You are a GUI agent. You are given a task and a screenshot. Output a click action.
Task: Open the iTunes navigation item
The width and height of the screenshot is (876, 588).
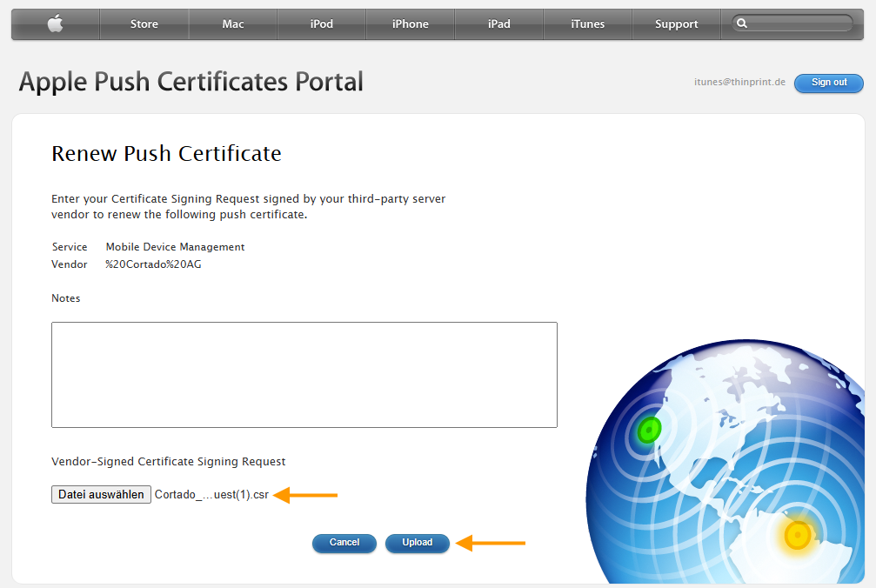point(588,24)
